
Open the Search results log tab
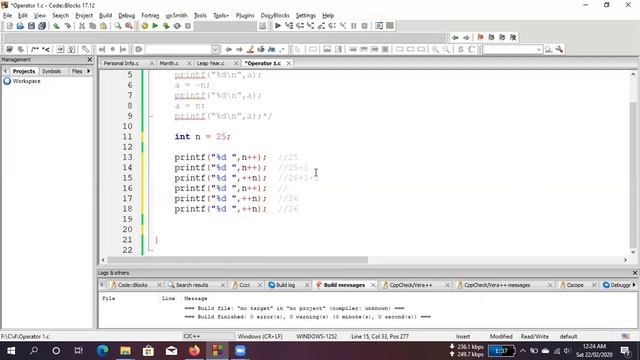click(x=192, y=285)
